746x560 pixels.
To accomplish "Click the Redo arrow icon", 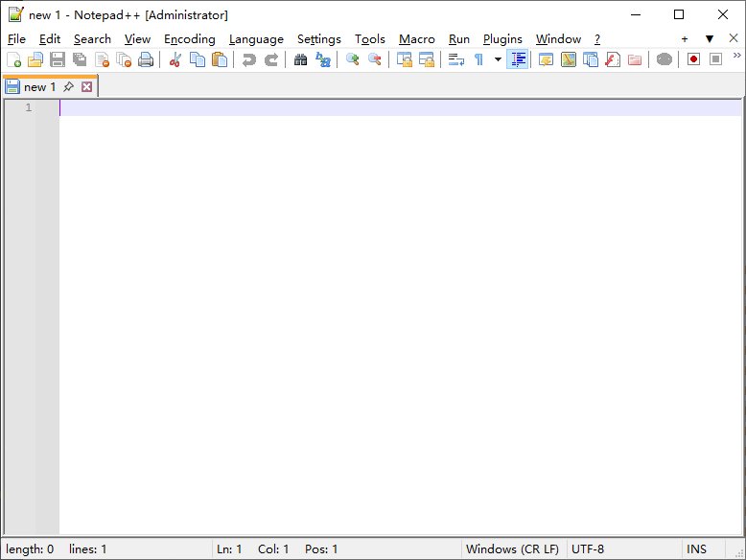I will point(271,60).
